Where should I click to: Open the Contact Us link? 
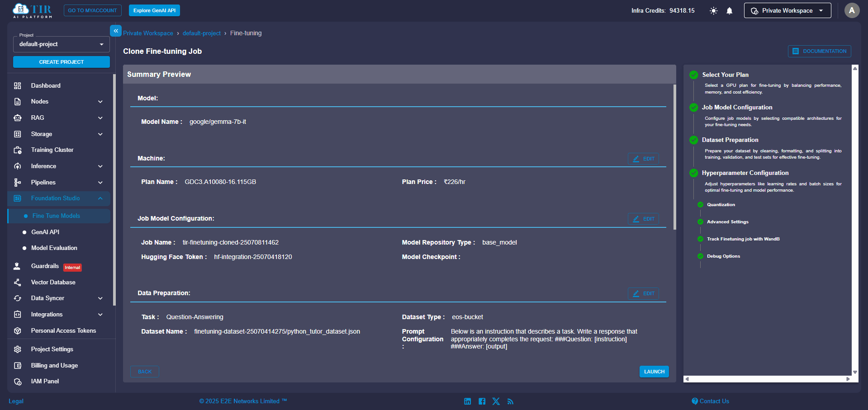(711, 401)
